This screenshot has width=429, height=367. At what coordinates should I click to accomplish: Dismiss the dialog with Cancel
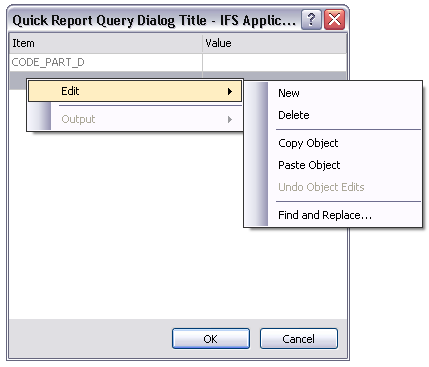[x=299, y=339]
